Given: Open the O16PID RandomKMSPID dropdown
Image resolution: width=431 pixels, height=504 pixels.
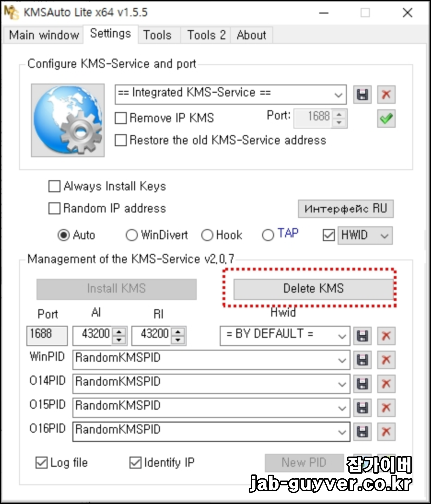Looking at the screenshot, I should (342, 432).
